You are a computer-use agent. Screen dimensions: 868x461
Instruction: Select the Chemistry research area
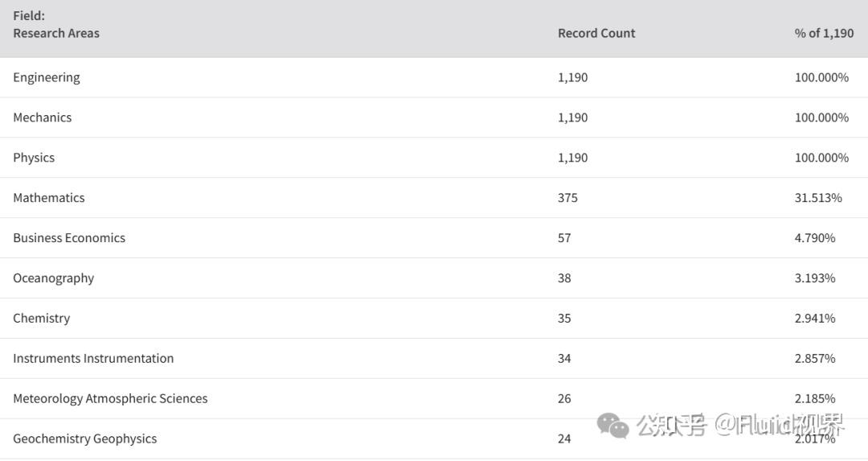(42, 319)
